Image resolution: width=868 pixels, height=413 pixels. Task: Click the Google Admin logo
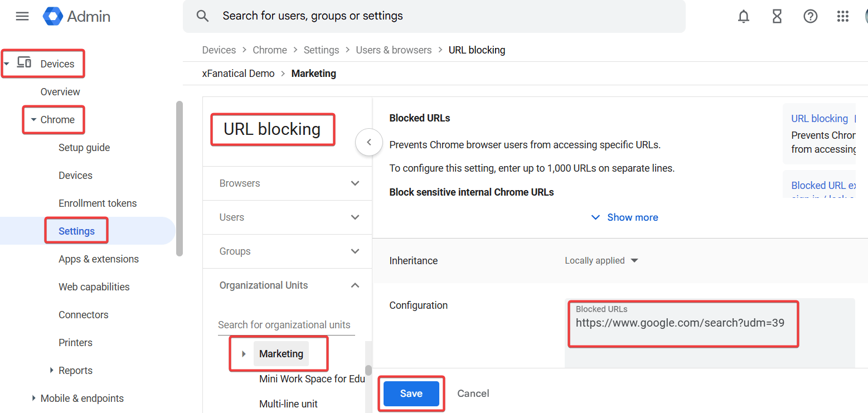(x=76, y=16)
